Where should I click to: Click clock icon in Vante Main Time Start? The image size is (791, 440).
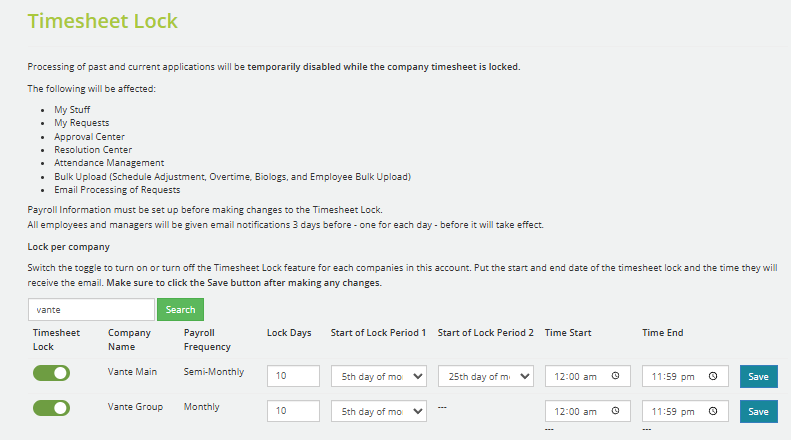(615, 376)
